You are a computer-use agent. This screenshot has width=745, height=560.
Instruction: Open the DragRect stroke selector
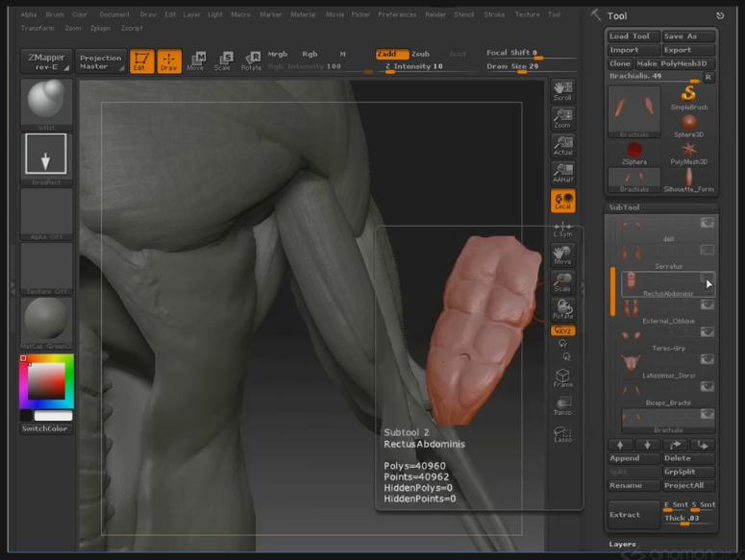46,159
